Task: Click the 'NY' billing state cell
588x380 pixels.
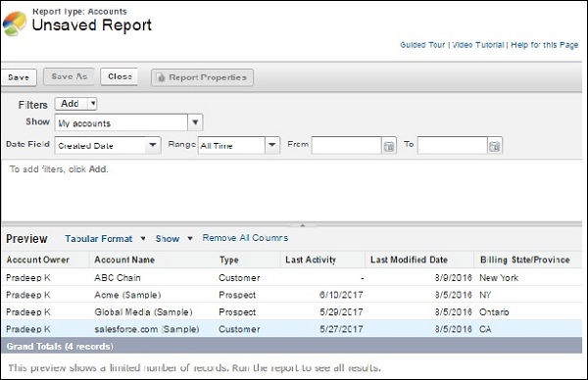Action: (485, 295)
